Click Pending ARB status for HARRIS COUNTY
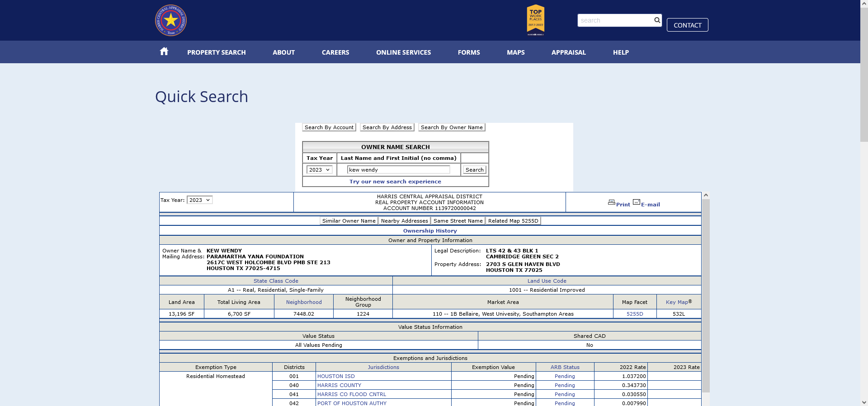Screen dimensions: 868x406 (x=565, y=385)
